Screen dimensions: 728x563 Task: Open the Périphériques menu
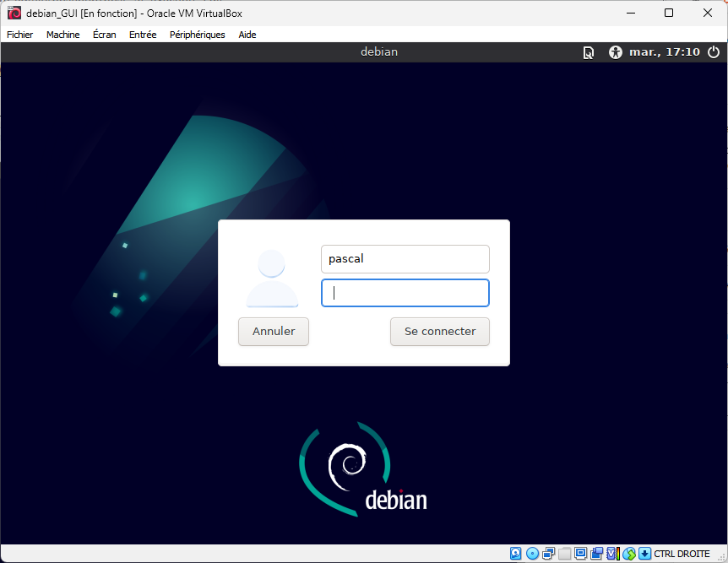(198, 35)
